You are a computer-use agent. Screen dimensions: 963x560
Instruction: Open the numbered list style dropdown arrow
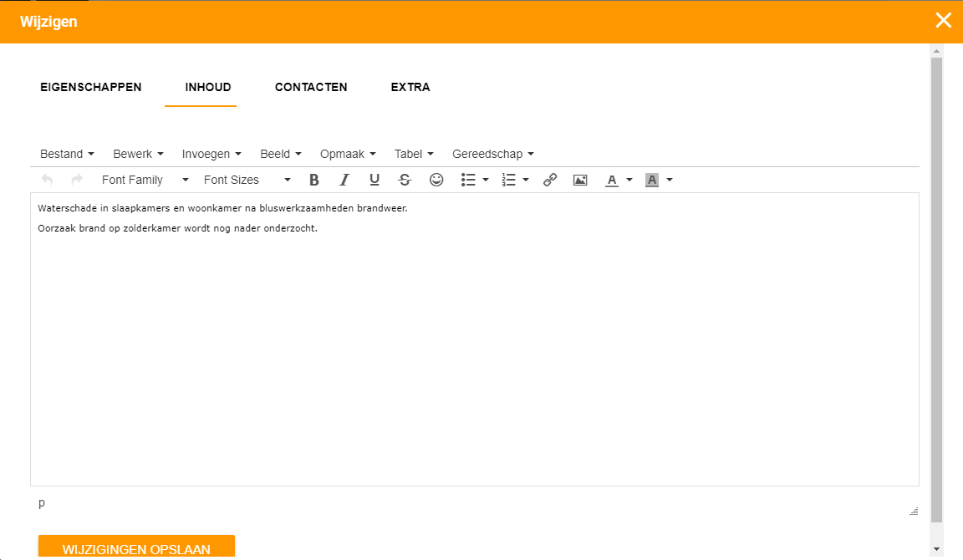[526, 180]
